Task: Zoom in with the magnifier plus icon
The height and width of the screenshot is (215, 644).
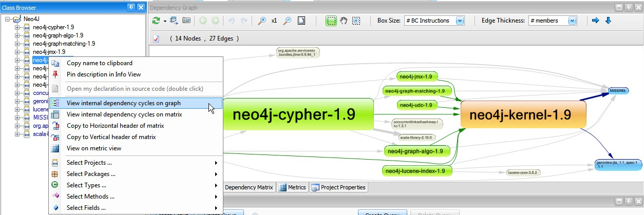Action: point(262,21)
